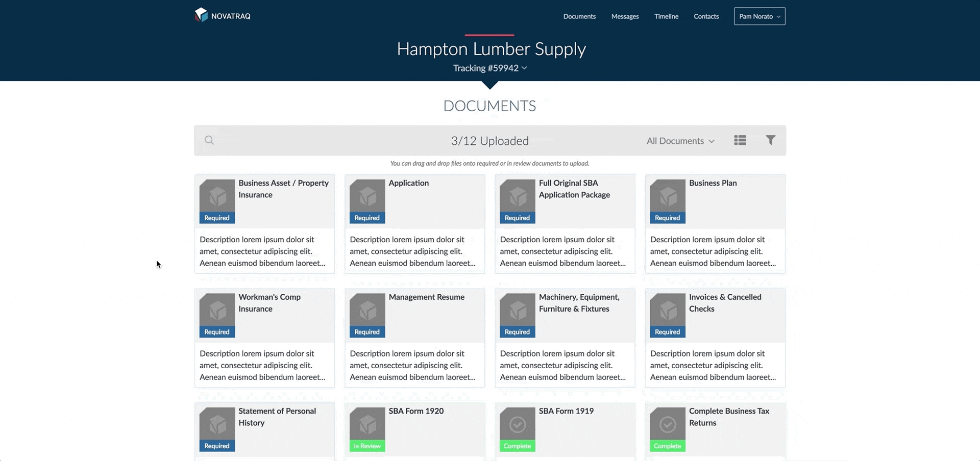Open the SBA Form 1920 title
This screenshot has width=980, height=461.
tap(416, 411)
